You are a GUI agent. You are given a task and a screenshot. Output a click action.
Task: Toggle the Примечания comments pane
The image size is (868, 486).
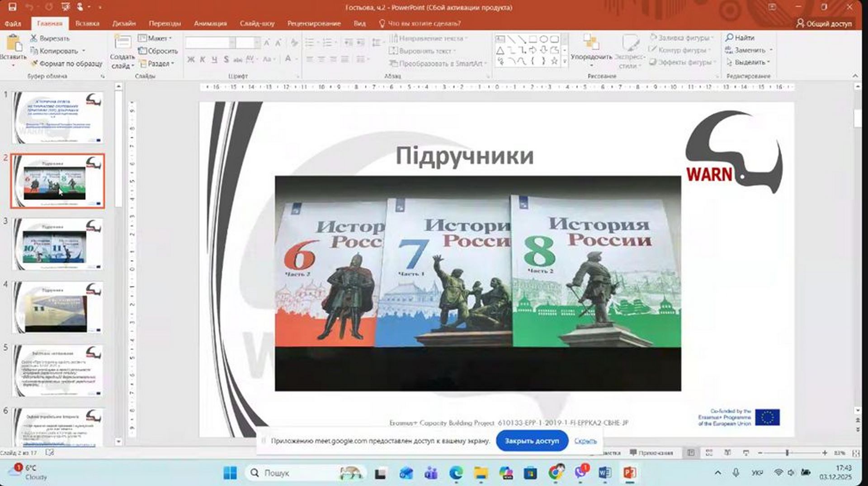pos(651,453)
